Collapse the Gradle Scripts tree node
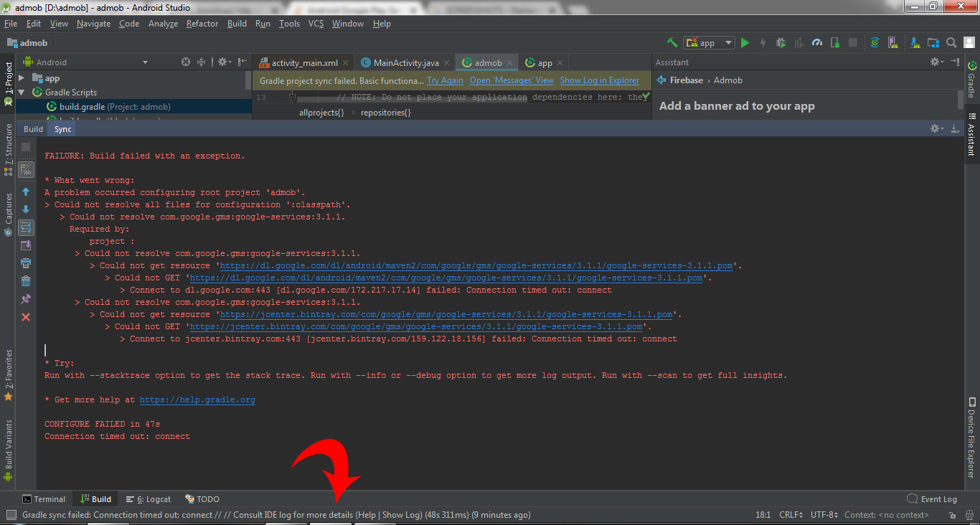The height and width of the screenshot is (525, 980). point(22,93)
